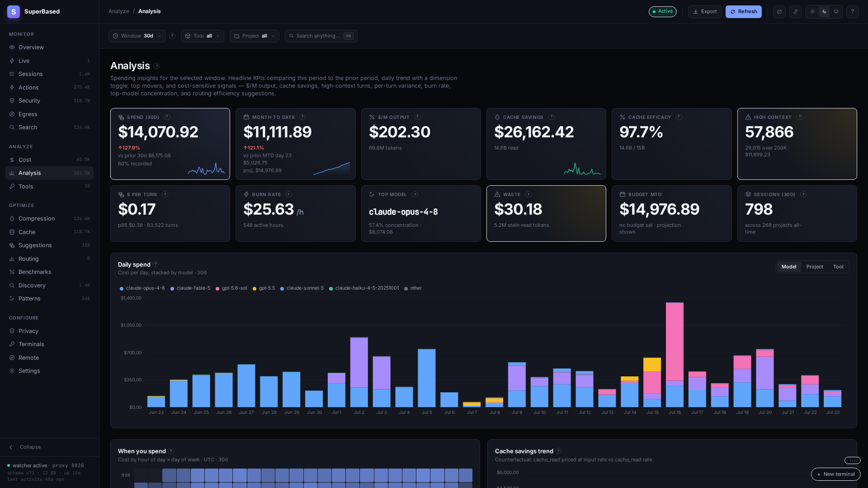Viewport: 868px width, 488px height.
Task: Open the Live page
Action: click(x=49, y=61)
